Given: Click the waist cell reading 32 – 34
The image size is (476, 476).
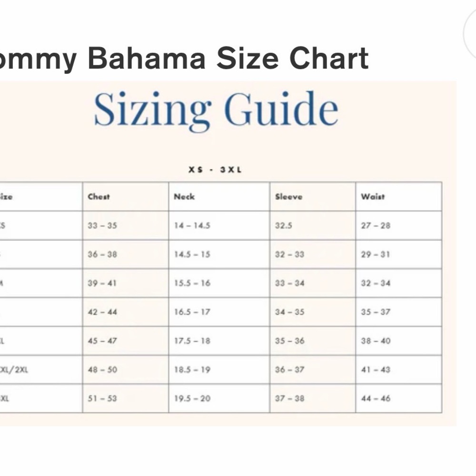Looking at the screenshot, I should [398, 283].
